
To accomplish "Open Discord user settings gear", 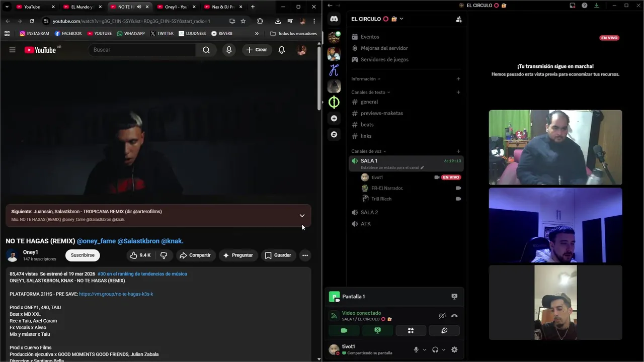I will [x=454, y=349].
